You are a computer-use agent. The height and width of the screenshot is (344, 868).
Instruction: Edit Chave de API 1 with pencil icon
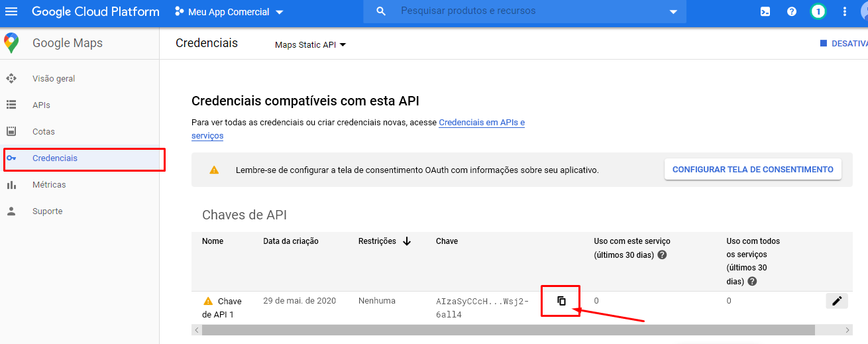(837, 301)
